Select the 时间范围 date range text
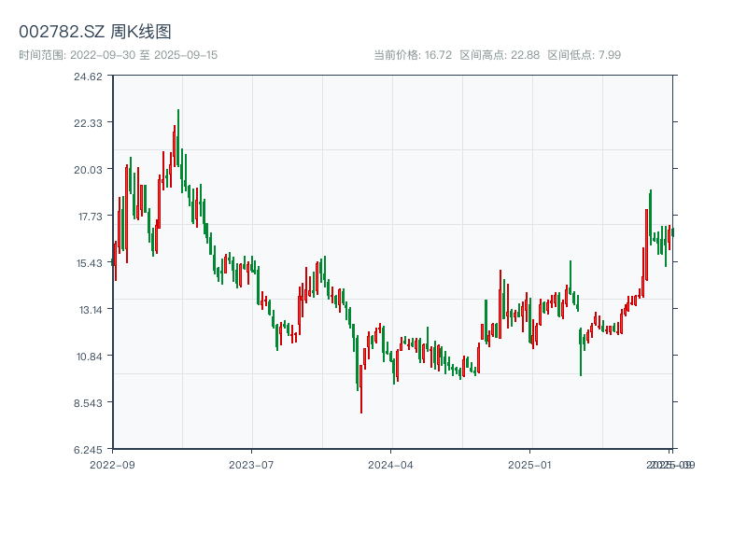This screenshot has width=747, height=560. pyautogui.click(x=119, y=55)
